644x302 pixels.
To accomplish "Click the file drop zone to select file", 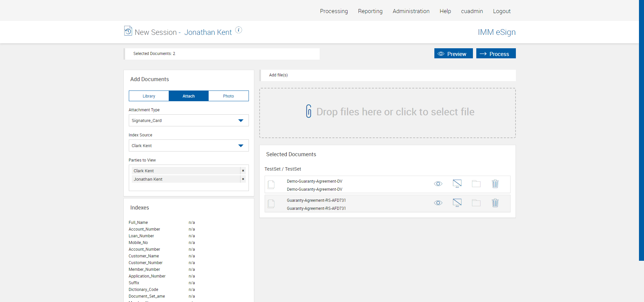I will coord(387,113).
